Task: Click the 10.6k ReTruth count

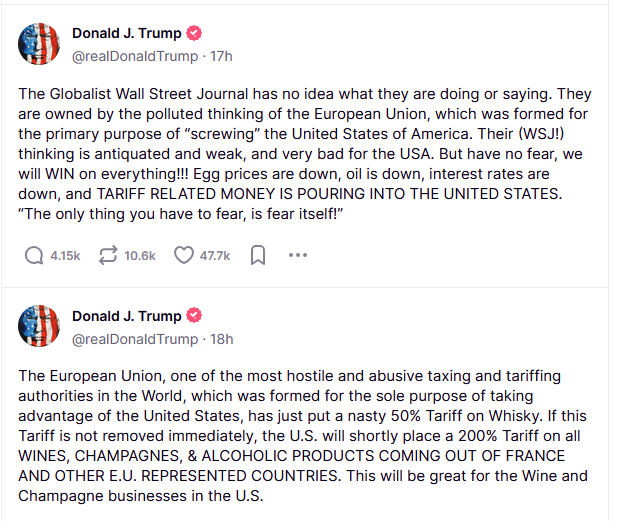Action: (140, 256)
